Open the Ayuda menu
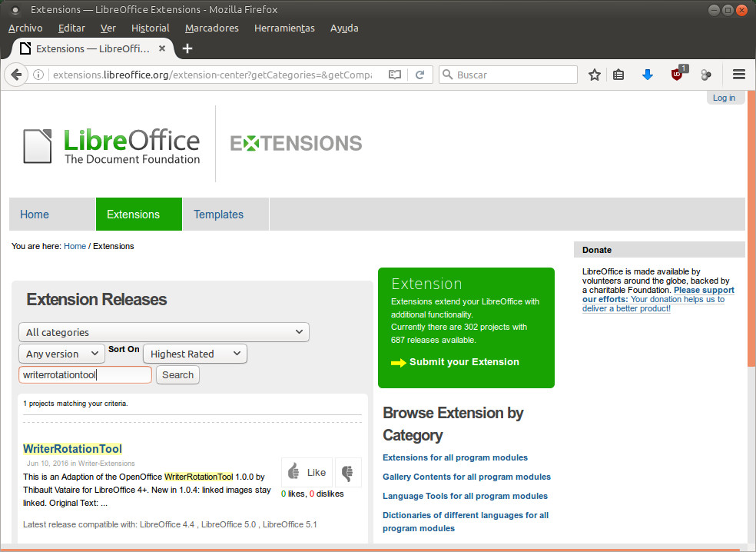This screenshot has width=756, height=552. click(344, 28)
